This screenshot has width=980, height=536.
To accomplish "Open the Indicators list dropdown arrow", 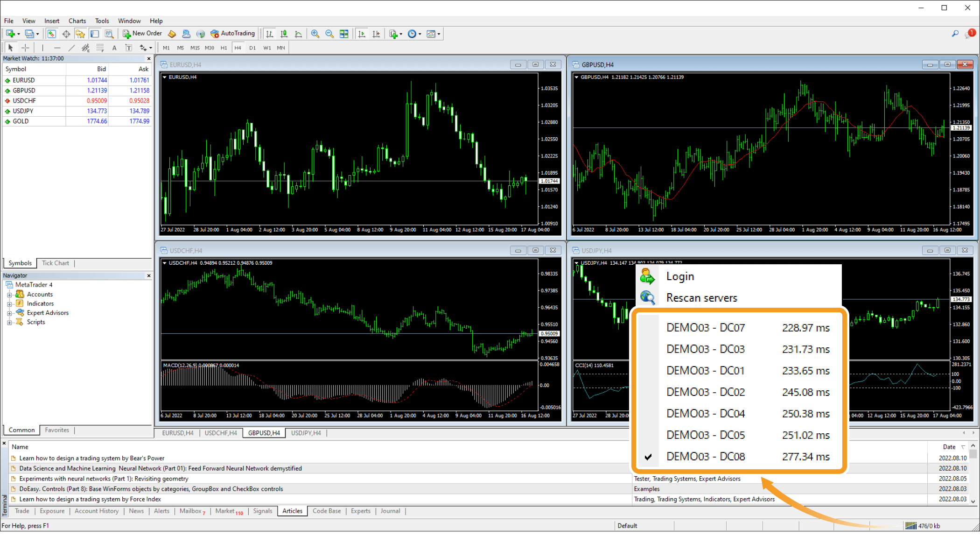I will 401,34.
